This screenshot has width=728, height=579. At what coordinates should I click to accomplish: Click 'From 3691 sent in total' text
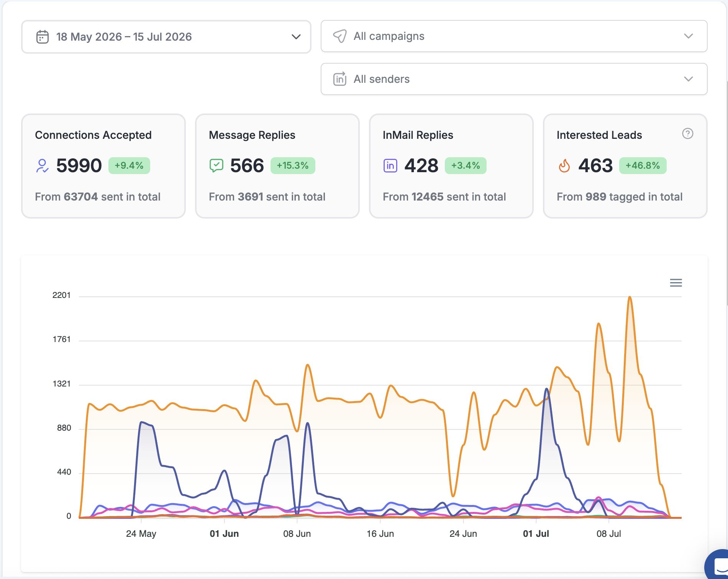267,197
